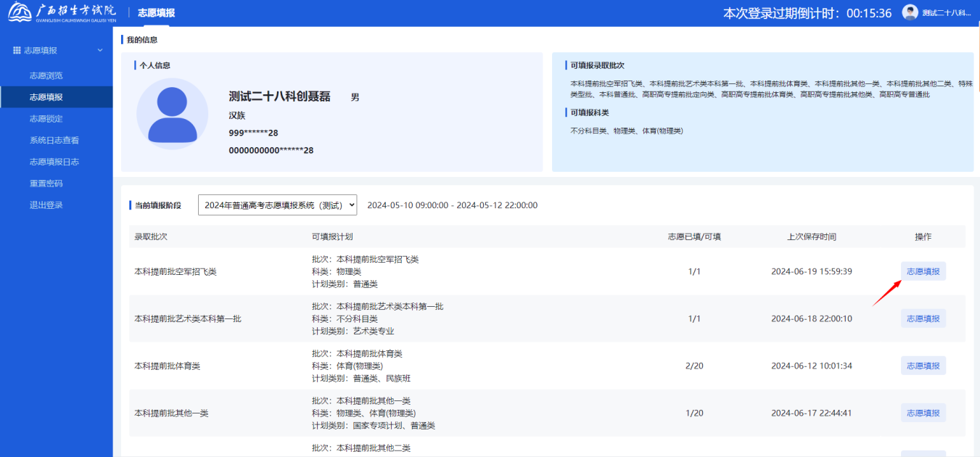Click the 上次保存时间 column header
The image size is (980, 457).
pyautogui.click(x=812, y=236)
